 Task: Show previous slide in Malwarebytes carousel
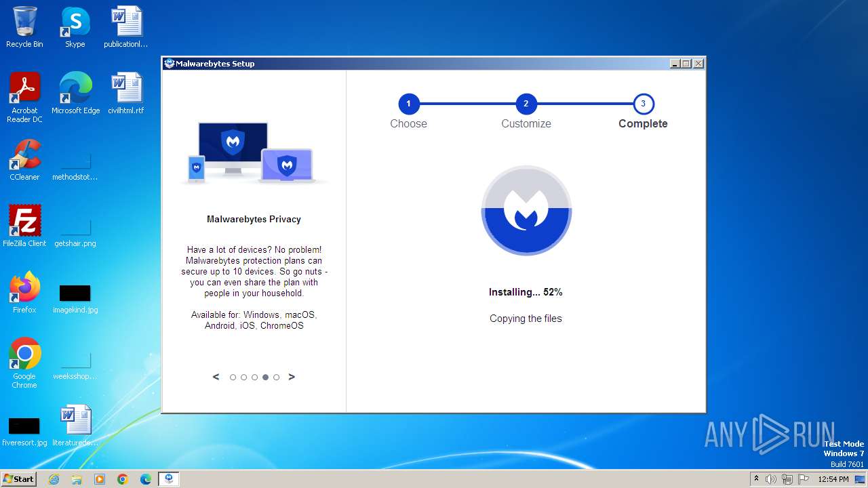point(216,377)
